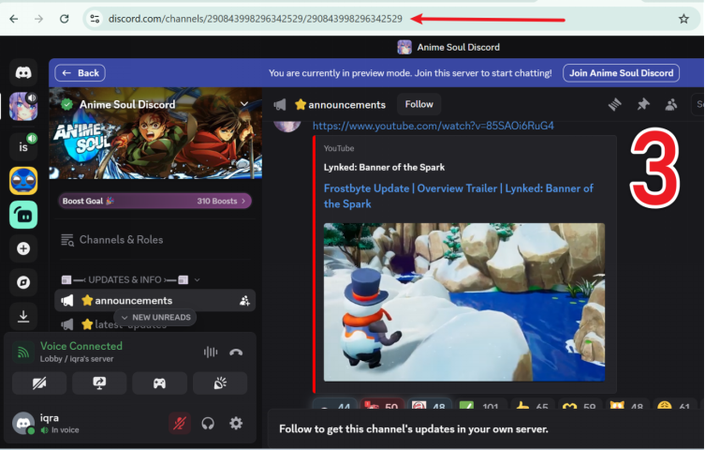The height and width of the screenshot is (450, 705).
Task: Click the Add a Server plus icon
Action: [23, 248]
